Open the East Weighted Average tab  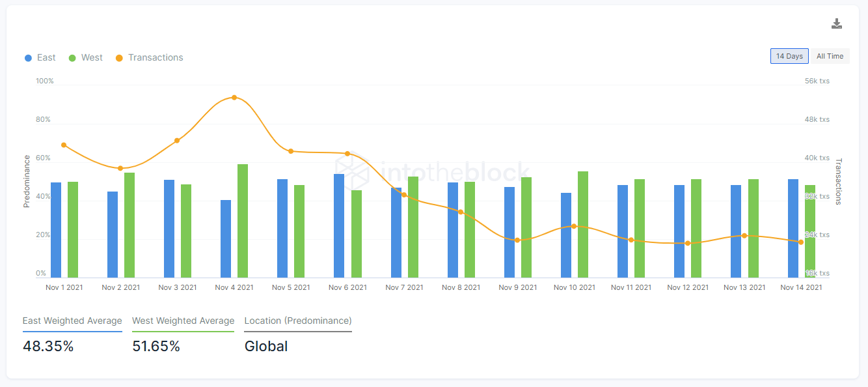click(72, 321)
